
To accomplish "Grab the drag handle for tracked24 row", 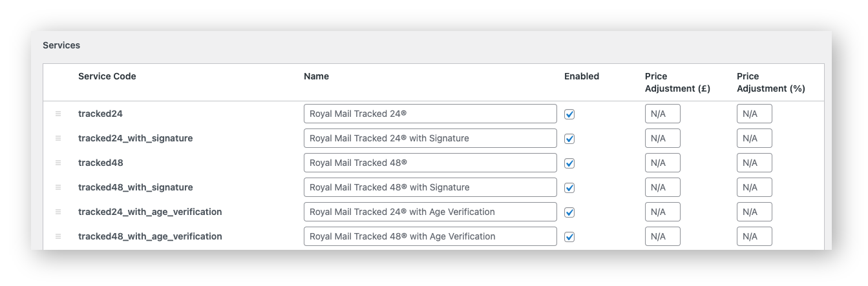I will coord(58,114).
